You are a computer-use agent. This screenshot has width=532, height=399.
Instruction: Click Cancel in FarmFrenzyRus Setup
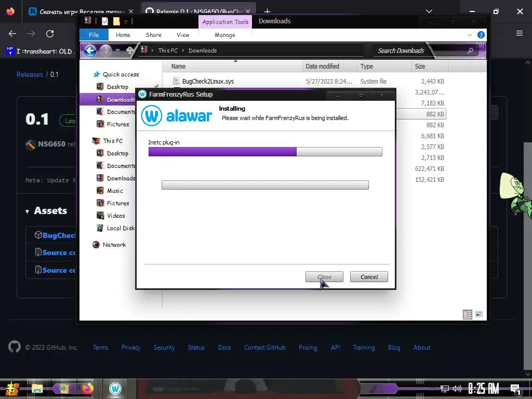point(369,277)
